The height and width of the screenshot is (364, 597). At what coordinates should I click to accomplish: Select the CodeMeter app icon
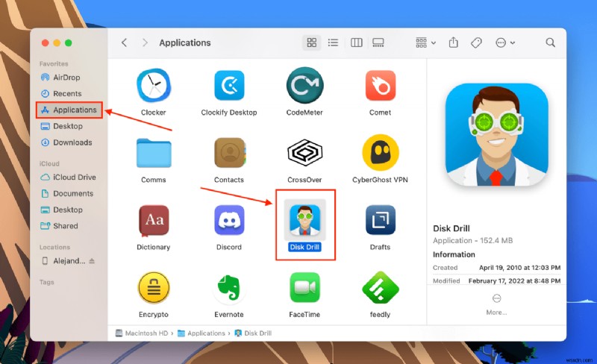coord(304,86)
